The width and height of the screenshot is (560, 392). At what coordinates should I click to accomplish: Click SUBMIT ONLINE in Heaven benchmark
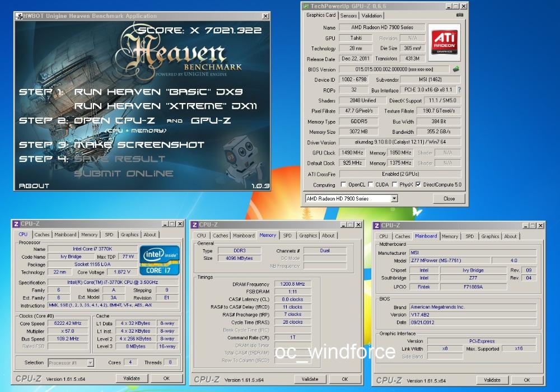124,174
